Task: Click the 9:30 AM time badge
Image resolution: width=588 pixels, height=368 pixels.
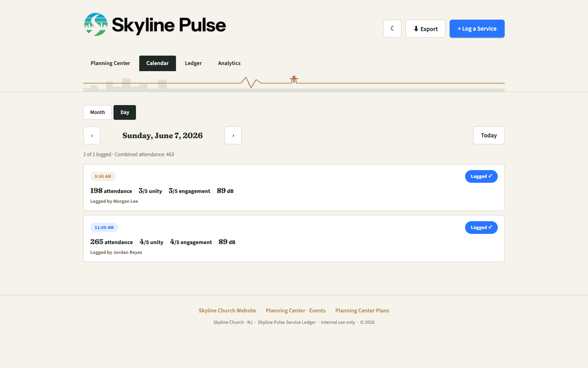Action: coord(103,177)
